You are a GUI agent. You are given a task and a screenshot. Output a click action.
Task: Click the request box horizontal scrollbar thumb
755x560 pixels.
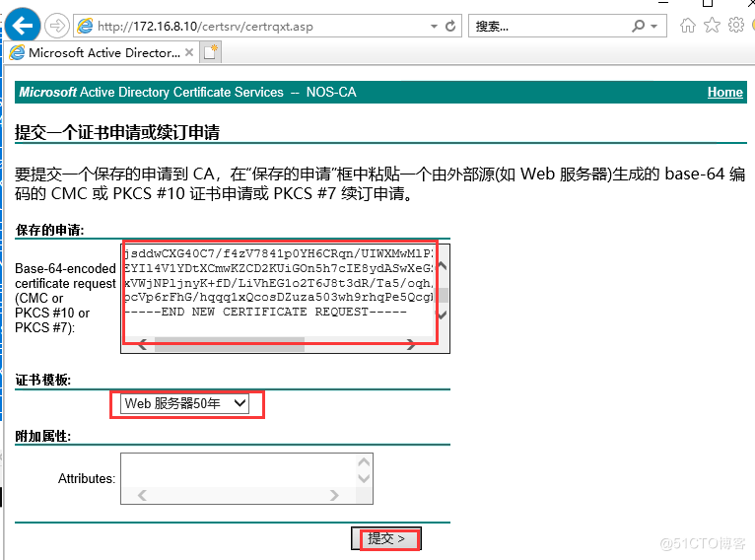coord(230,344)
